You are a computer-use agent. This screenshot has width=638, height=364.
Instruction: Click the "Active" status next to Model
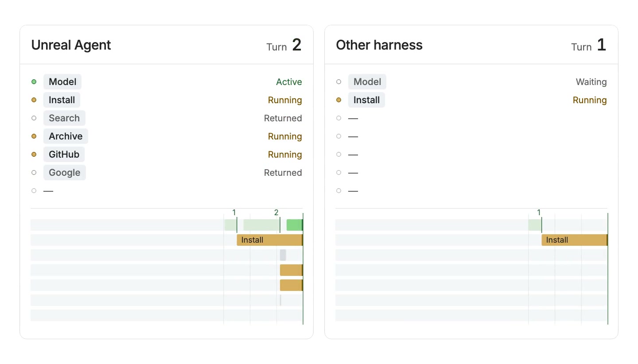(x=289, y=82)
